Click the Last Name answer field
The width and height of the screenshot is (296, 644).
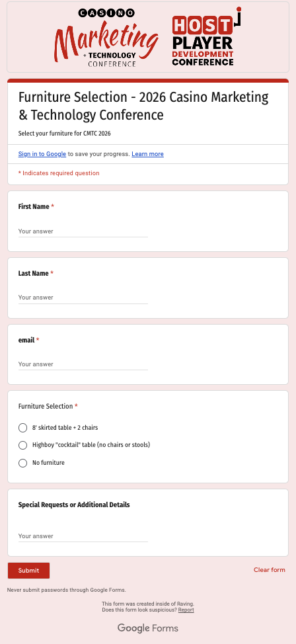(83, 298)
